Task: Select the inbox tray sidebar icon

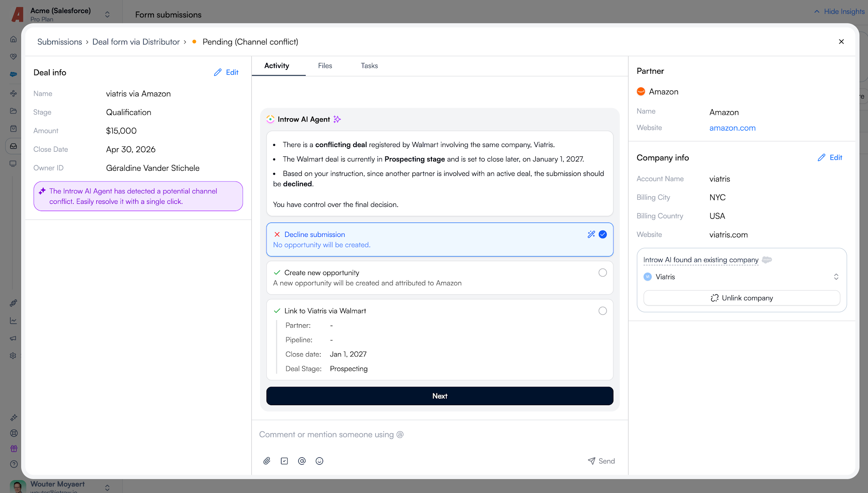Action: click(14, 146)
